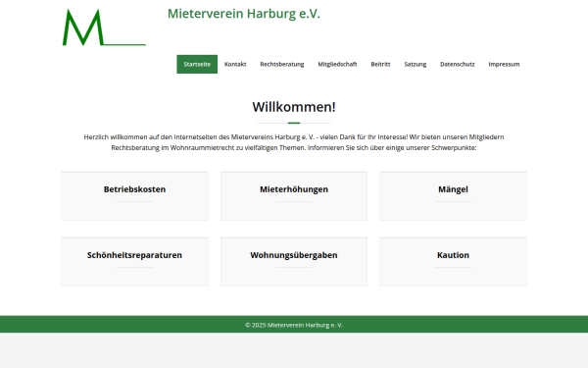The image size is (588, 368).
Task: Choose the Wohnungsübergaben card
Action: coord(294,262)
